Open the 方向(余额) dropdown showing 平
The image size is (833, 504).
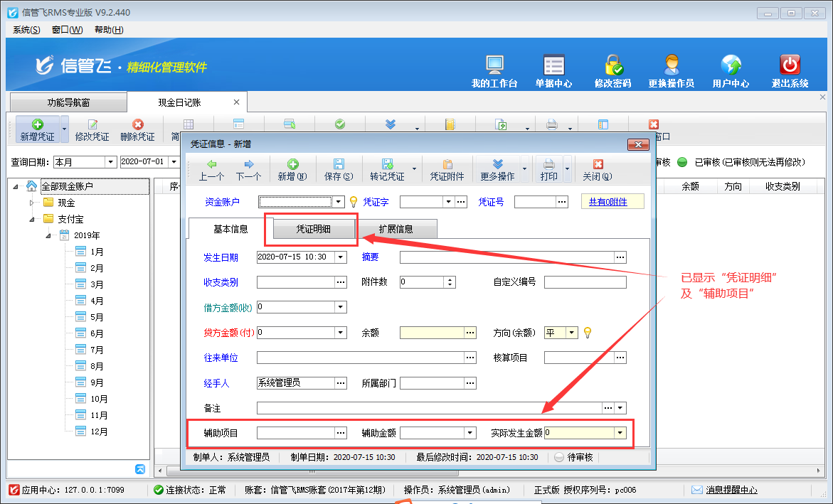coord(572,333)
